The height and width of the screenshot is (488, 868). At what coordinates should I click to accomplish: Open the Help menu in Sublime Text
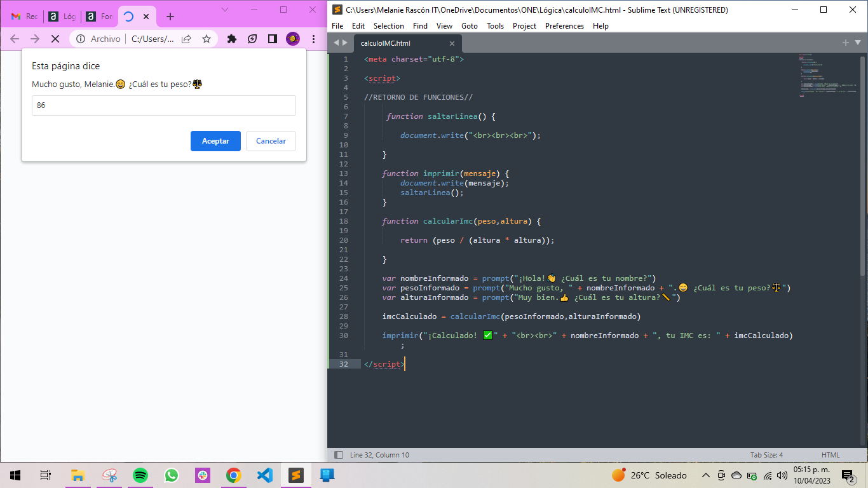click(600, 26)
